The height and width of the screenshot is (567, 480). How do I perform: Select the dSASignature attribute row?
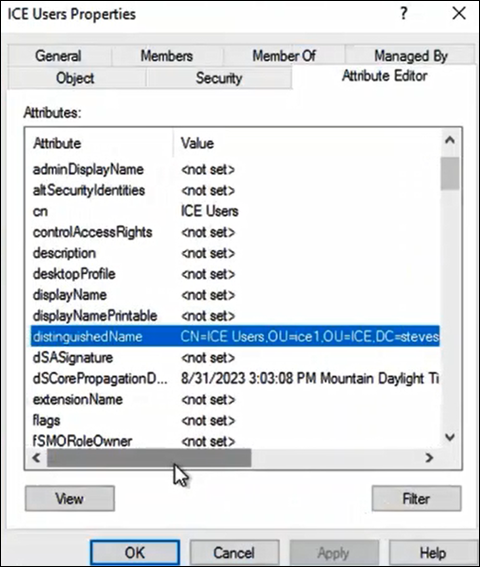tap(235, 358)
